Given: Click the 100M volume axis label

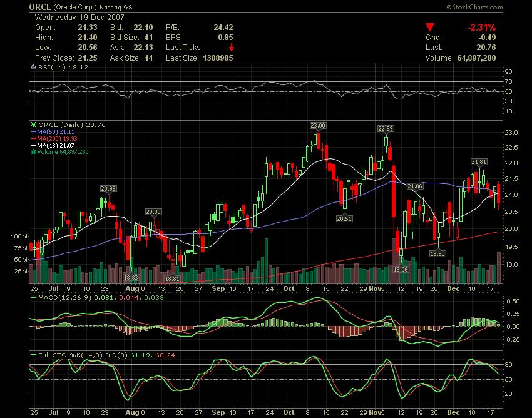Looking at the screenshot, I should (19, 236).
